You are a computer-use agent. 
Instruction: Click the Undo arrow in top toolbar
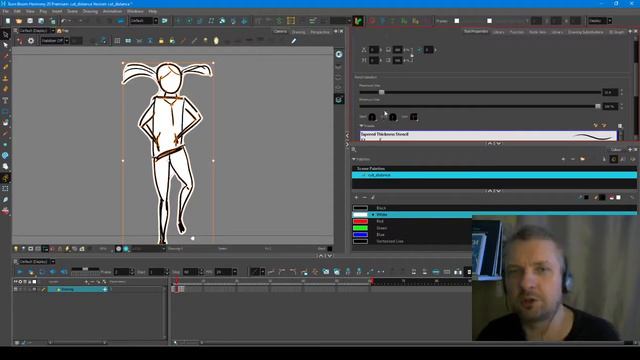(x=64, y=21)
